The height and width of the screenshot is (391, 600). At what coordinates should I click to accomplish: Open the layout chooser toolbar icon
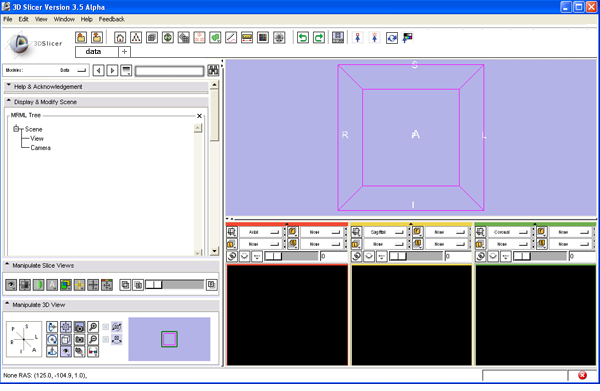coord(338,37)
